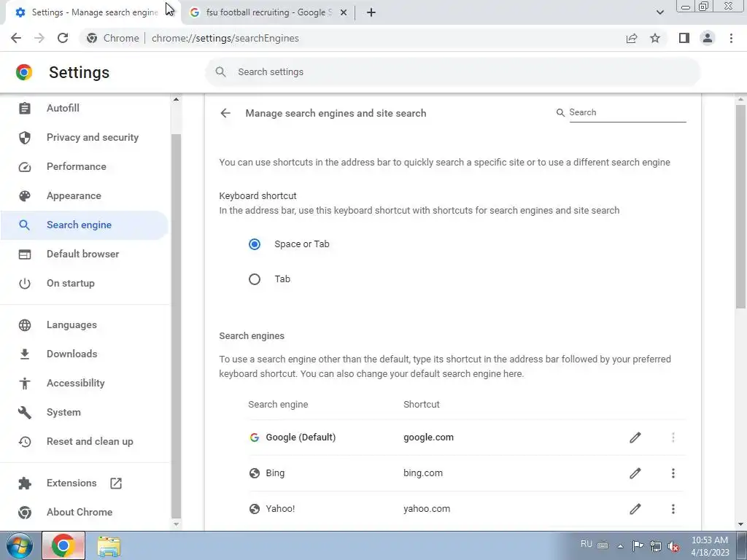Bookmark this tab with the star icon
Viewport: 747px width, 560px height.
click(x=655, y=38)
